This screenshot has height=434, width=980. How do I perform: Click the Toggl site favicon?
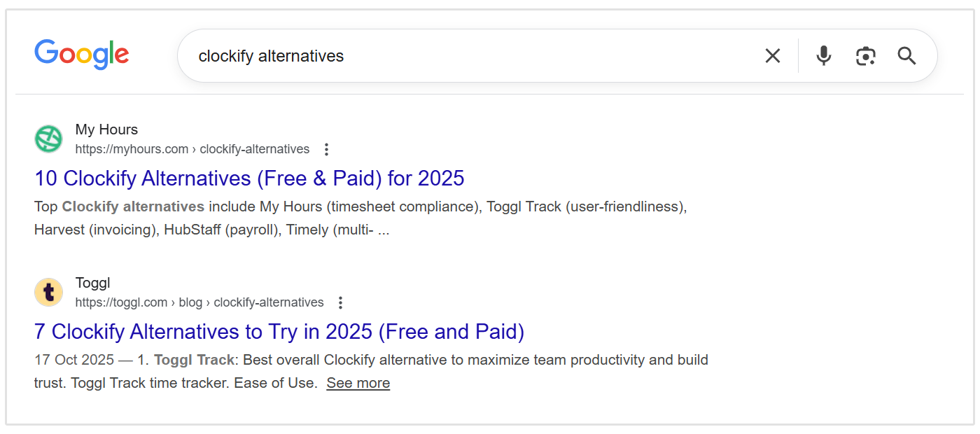pyautogui.click(x=48, y=292)
